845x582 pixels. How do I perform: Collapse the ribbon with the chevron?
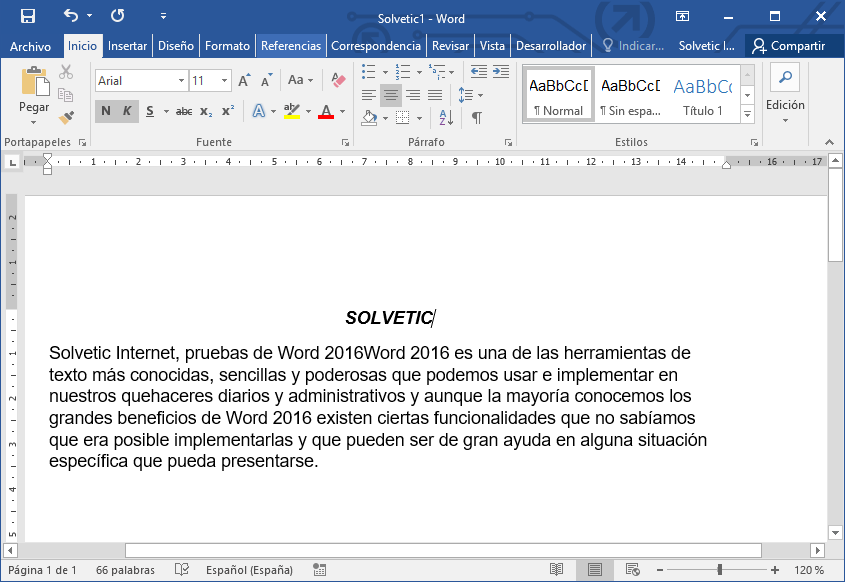829,142
